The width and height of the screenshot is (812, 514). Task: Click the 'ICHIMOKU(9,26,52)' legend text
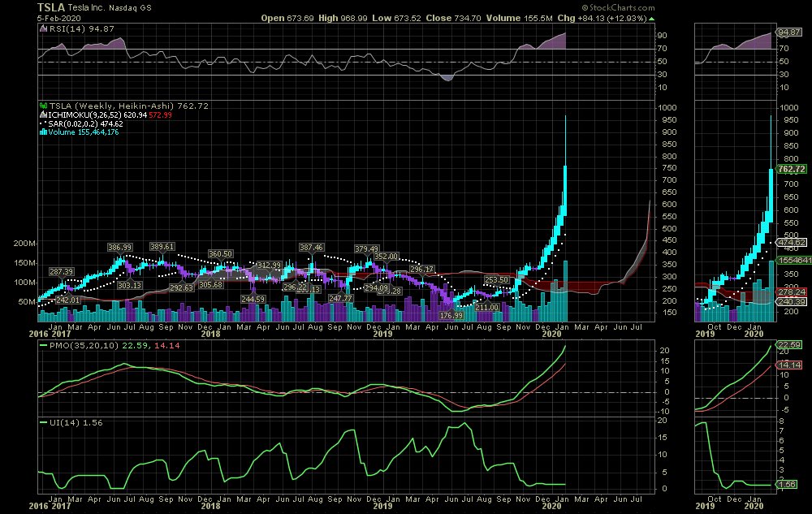[84, 115]
